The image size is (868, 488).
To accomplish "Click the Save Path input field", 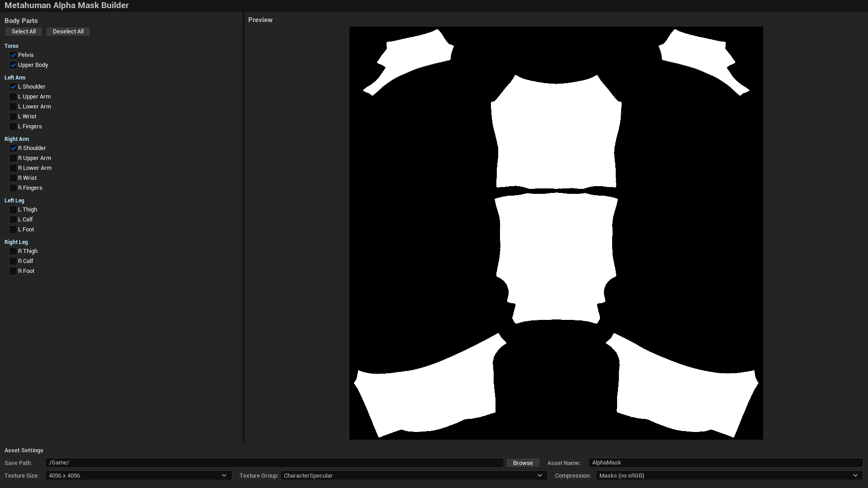I will pos(274,463).
